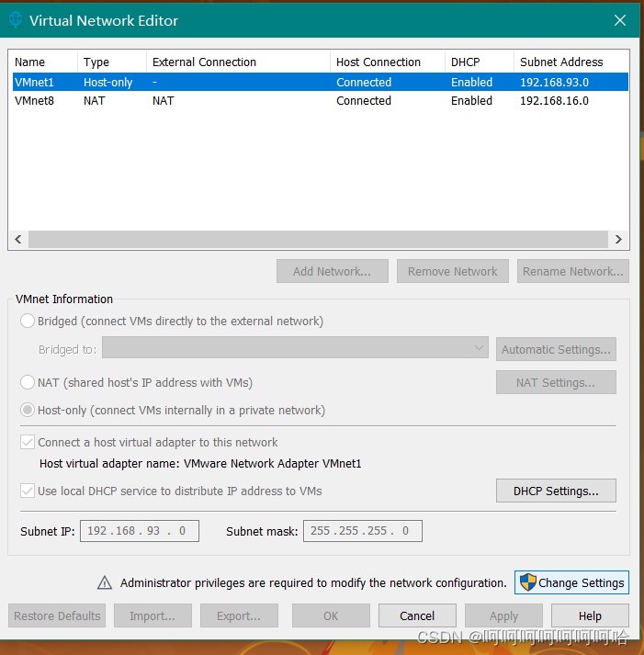644x655 pixels.
Task: Click the warning triangle icon
Action: (105, 582)
